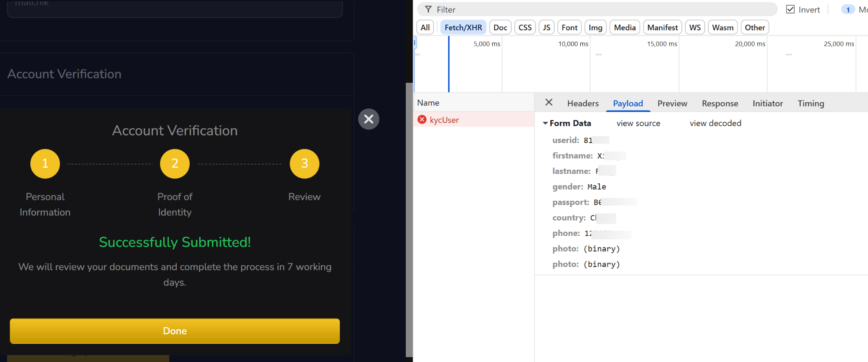Click the page's vertical scrollbar
The image size is (868, 362).
409,217
